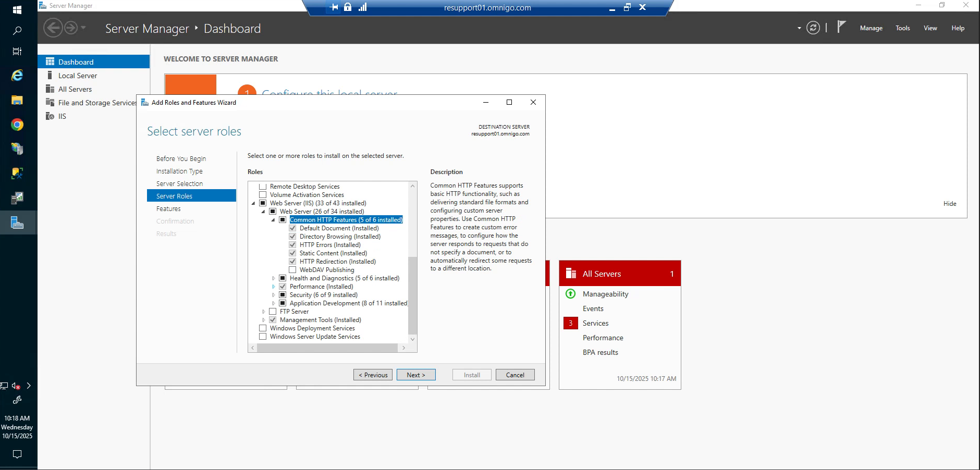Screen dimensions: 980x470
Task: Click the Task View taskbar icon
Action: pyautogui.click(x=17, y=51)
